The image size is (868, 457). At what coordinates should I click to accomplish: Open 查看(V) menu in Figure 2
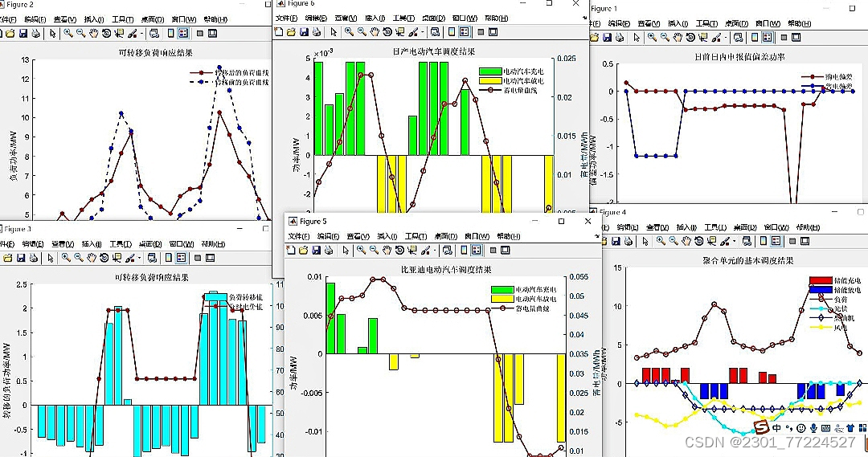click(x=65, y=19)
